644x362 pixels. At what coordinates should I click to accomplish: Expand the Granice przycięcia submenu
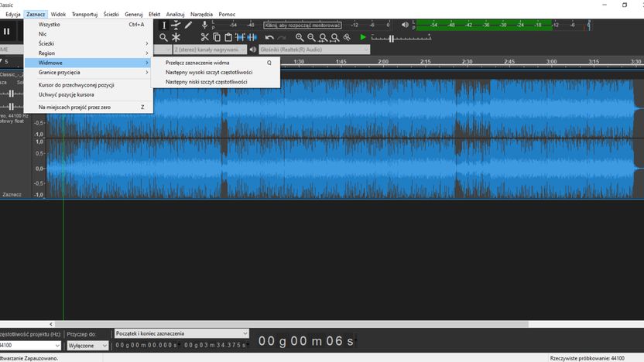(x=89, y=72)
